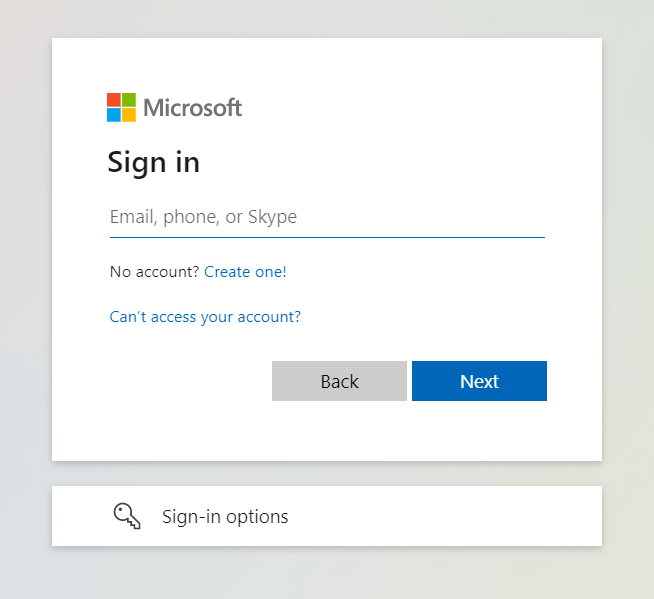Select the "Sign-in options" label
This screenshot has width=654, height=599.
point(225,517)
